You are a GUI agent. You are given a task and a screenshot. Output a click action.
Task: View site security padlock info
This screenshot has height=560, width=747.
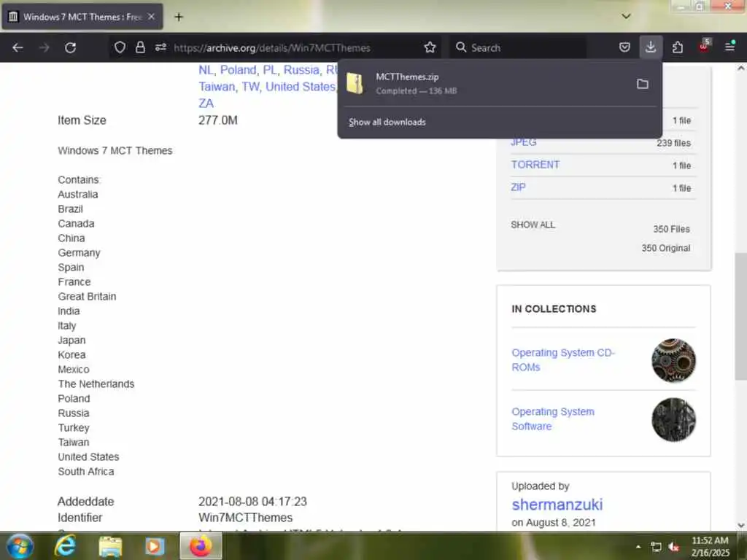140,47
